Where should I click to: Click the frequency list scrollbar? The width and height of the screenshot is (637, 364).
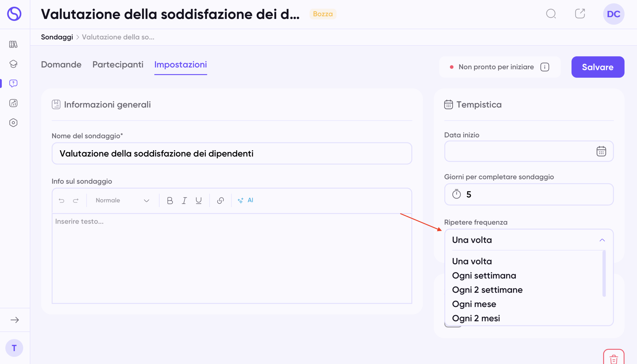click(604, 274)
